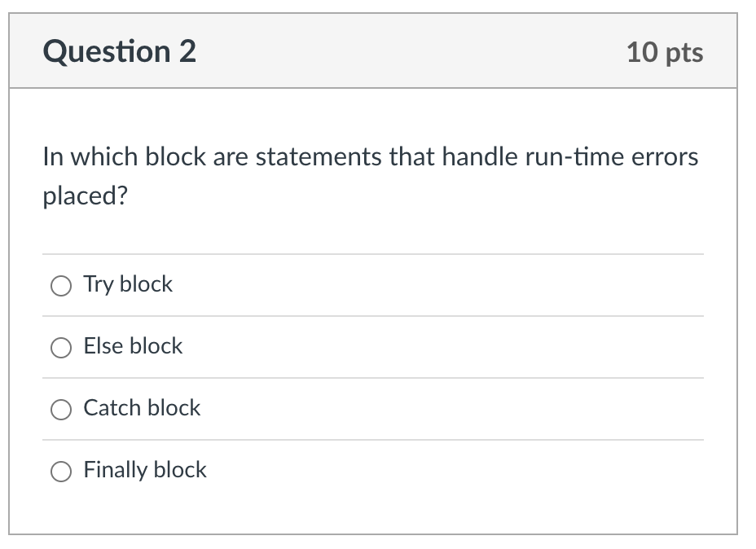This screenshot has height=549, width=756.
Task: Click the word "are" in the question
Action: pyautogui.click(x=231, y=156)
